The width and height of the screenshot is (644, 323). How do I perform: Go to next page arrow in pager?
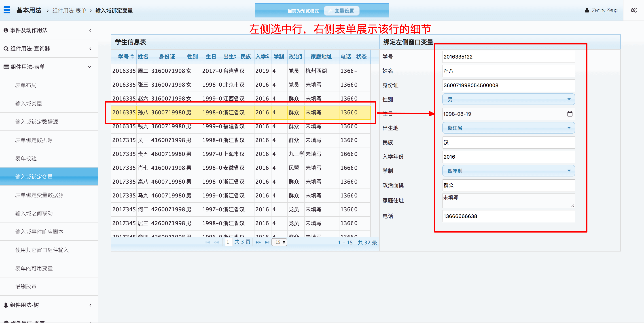pyautogui.click(x=258, y=242)
